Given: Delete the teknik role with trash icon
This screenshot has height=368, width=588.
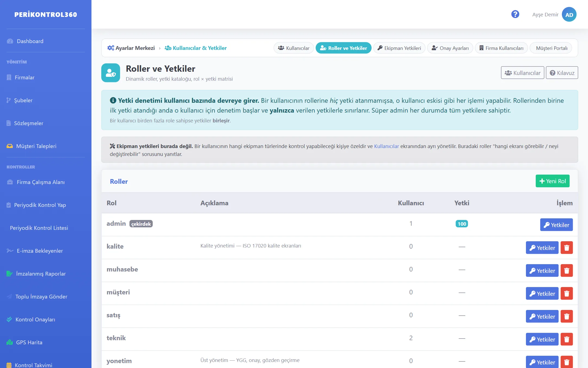Looking at the screenshot, I should [567, 339].
